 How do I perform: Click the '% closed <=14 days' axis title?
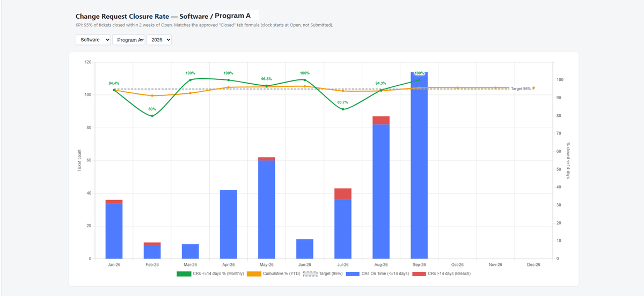(x=568, y=160)
